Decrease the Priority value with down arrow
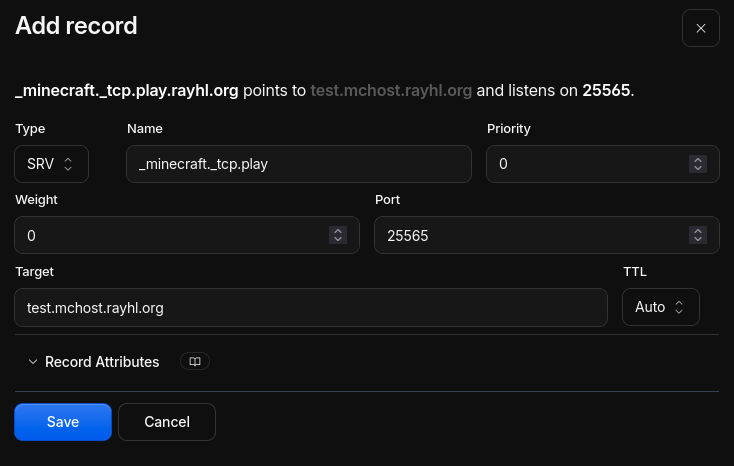The image size is (734, 466). (697, 168)
